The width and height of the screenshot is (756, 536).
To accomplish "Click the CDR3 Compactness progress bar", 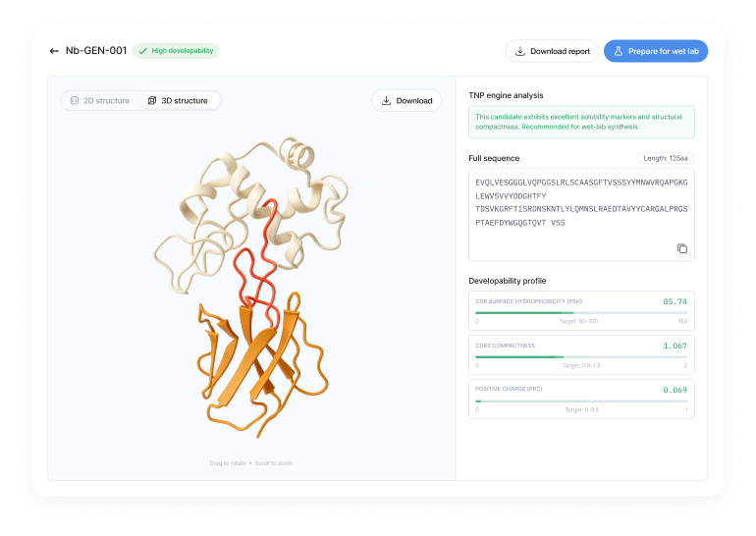I will click(x=581, y=357).
